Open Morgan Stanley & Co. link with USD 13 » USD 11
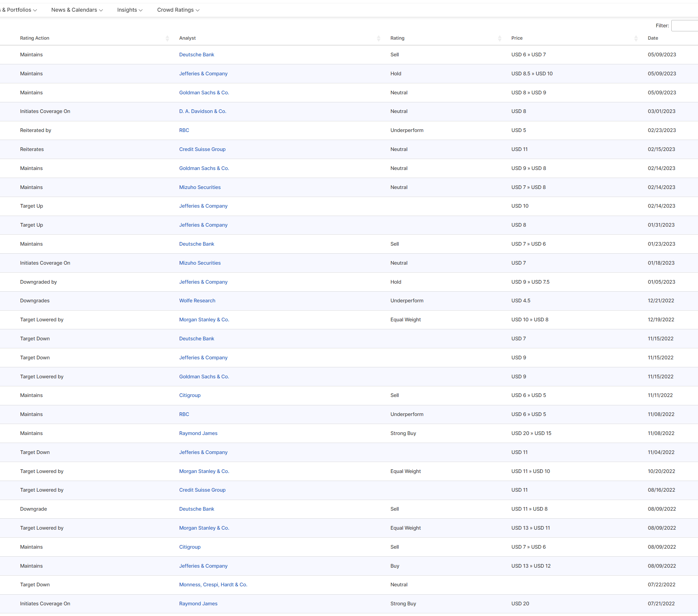The height and width of the screenshot is (616, 698). click(x=204, y=528)
